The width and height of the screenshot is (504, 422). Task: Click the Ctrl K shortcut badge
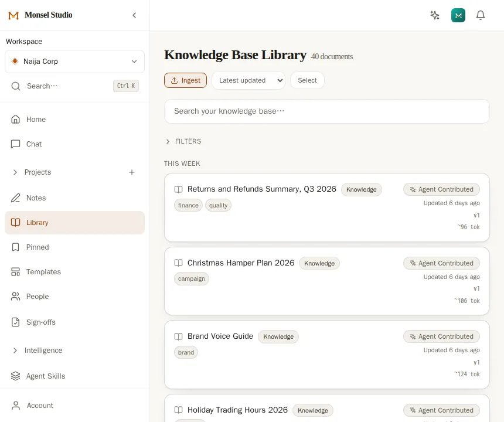tap(125, 86)
